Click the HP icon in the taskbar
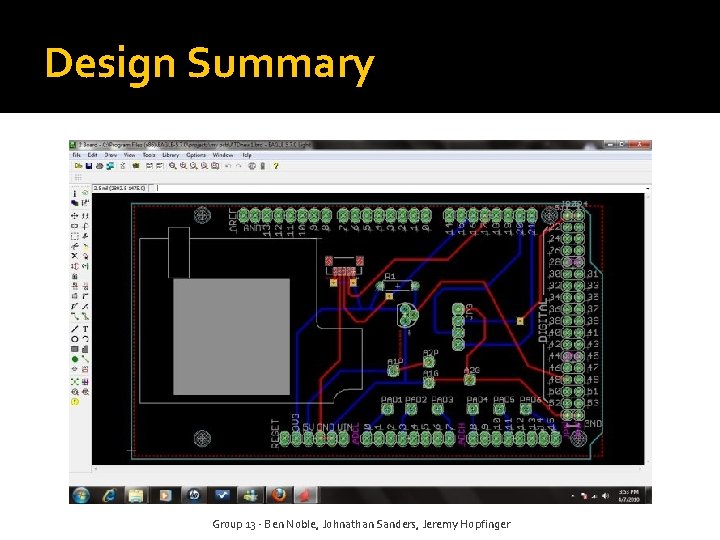 [194, 495]
